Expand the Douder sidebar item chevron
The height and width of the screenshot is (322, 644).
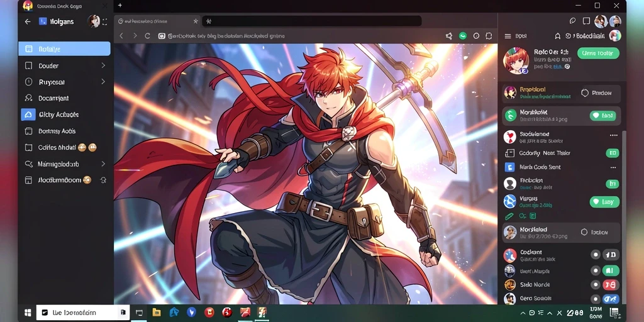[x=103, y=65]
